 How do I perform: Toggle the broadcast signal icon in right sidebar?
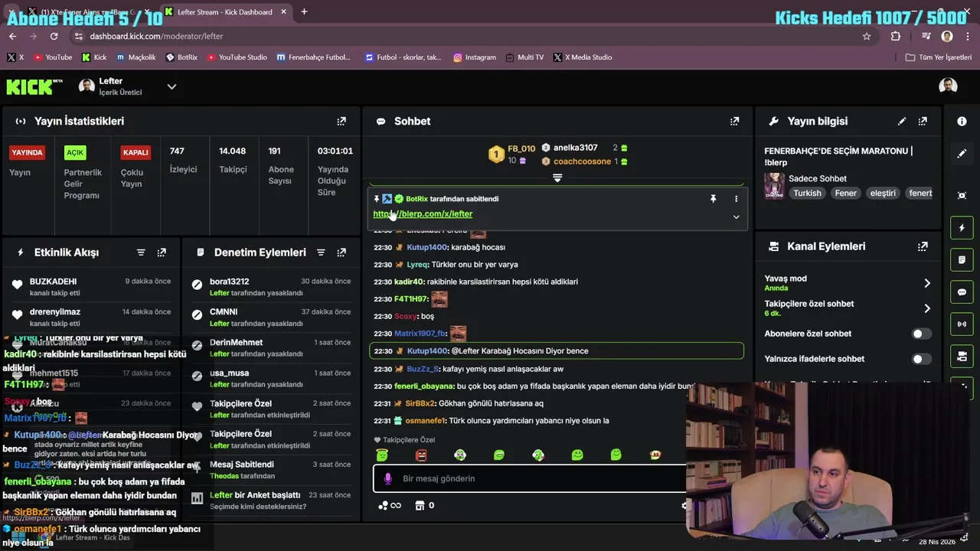coord(962,324)
